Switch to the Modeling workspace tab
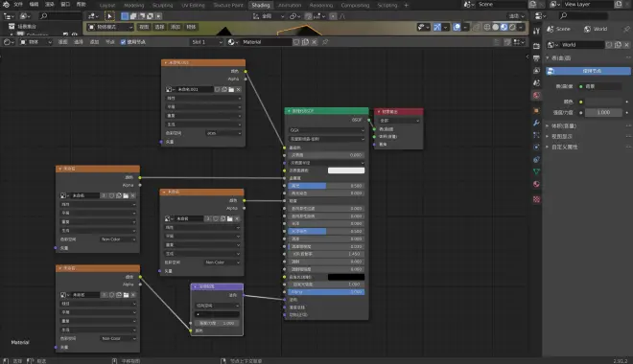This screenshot has height=364, width=633. click(x=133, y=5)
